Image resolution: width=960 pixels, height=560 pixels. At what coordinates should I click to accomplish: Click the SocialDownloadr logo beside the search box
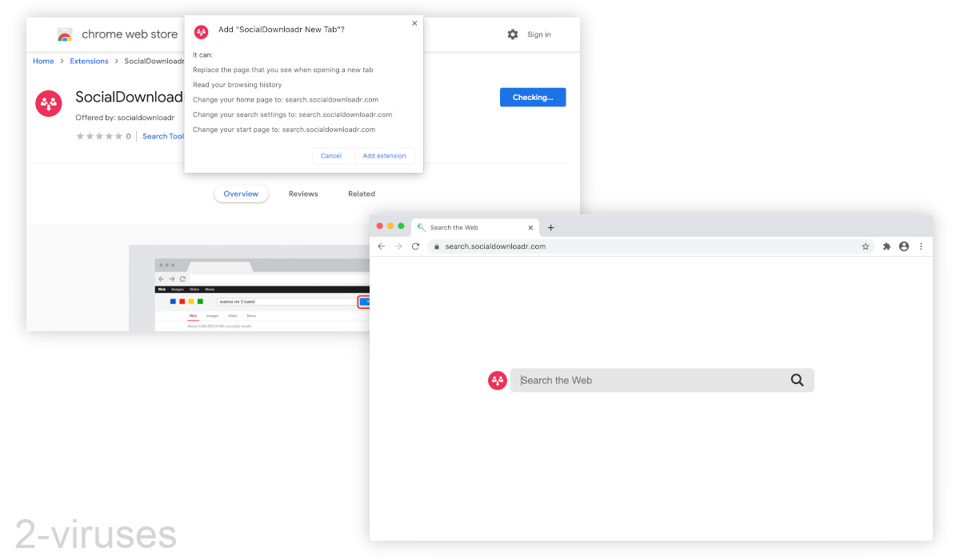click(498, 381)
